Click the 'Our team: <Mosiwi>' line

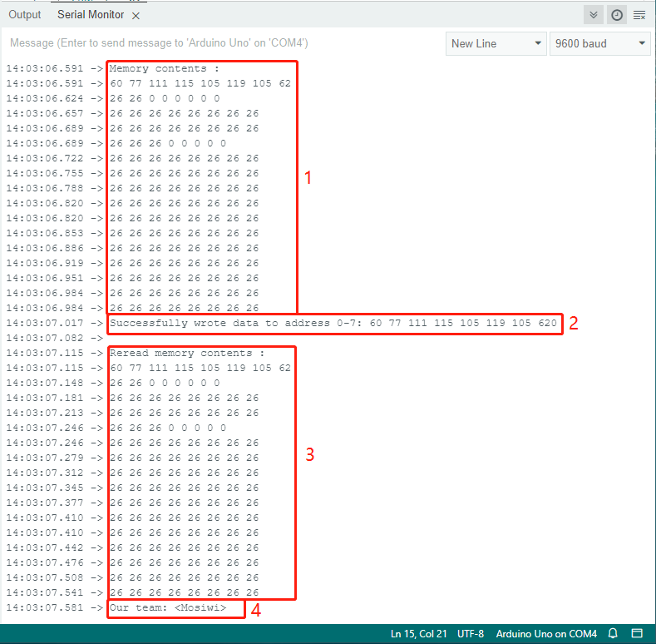point(168,607)
